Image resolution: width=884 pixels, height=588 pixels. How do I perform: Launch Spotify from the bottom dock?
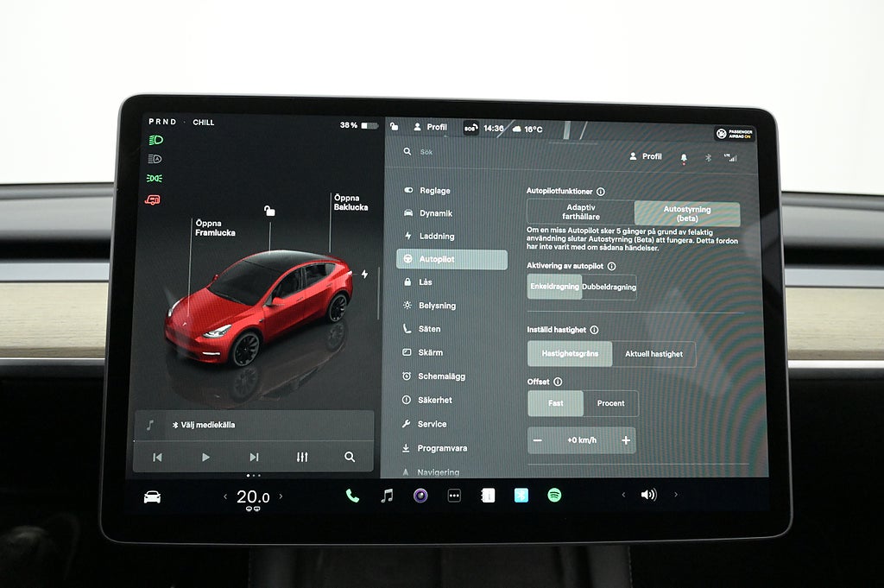[554, 495]
